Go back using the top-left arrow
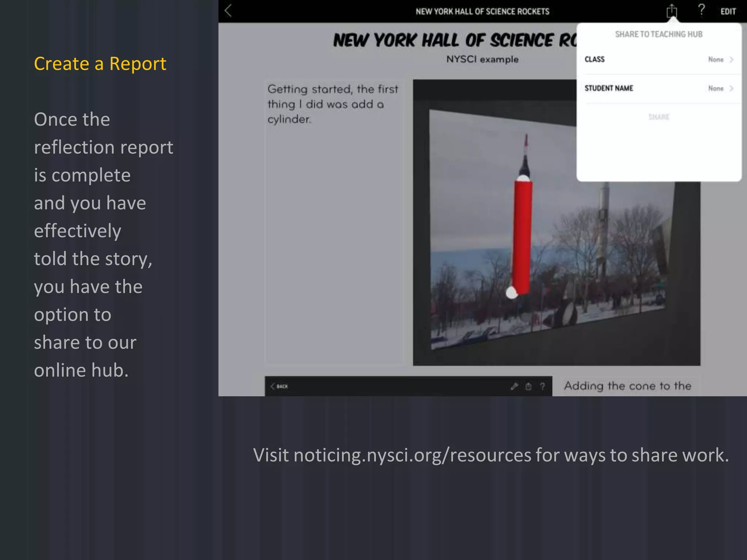Viewport: 747px width, 560px height. (x=228, y=11)
